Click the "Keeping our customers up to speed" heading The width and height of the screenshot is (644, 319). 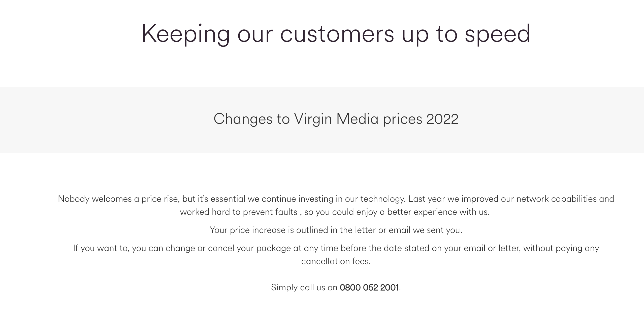[x=336, y=34]
